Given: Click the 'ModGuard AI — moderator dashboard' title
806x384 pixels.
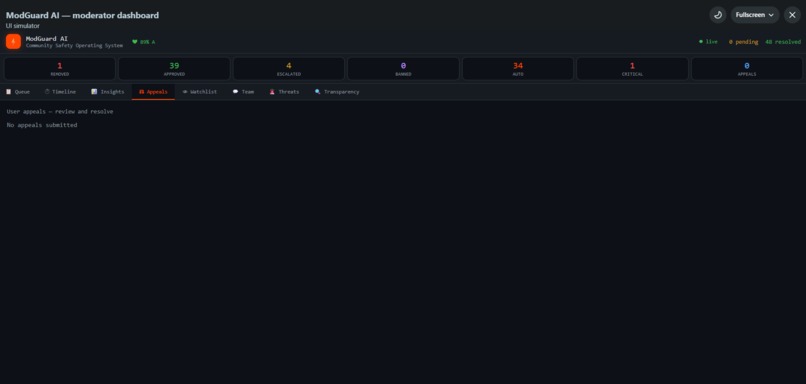Looking at the screenshot, I should 82,15.
